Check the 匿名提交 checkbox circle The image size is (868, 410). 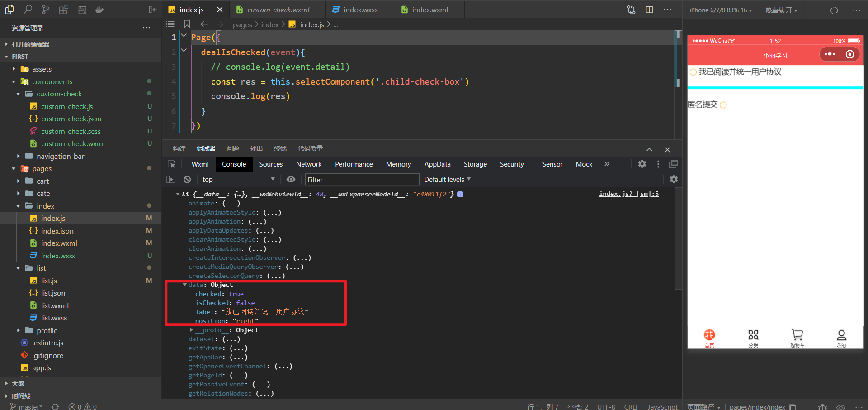click(723, 105)
